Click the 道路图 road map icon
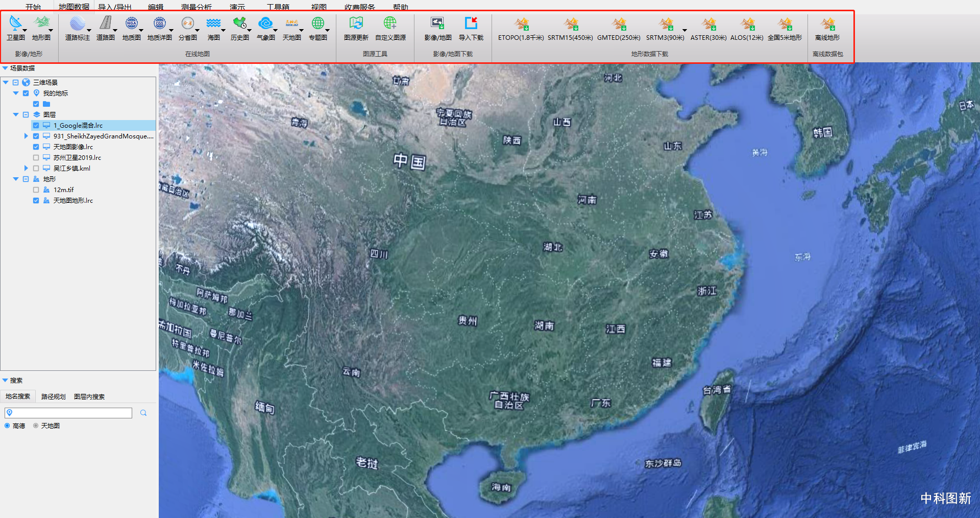The image size is (980, 518). click(105, 23)
